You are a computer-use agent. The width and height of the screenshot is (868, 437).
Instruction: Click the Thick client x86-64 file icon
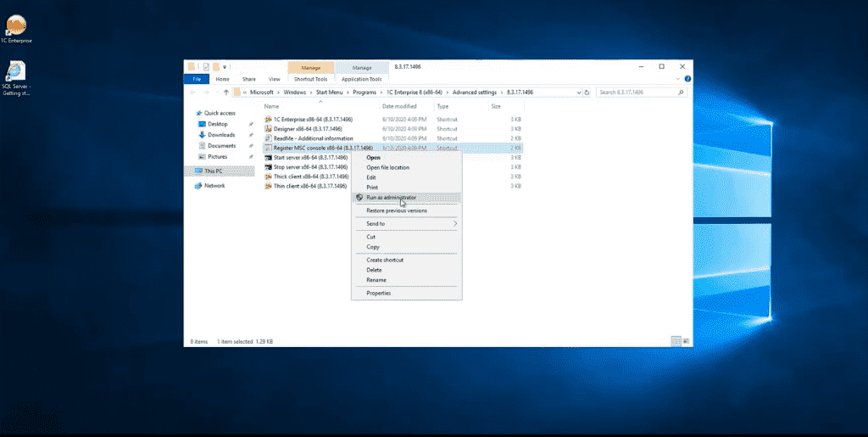[269, 176]
